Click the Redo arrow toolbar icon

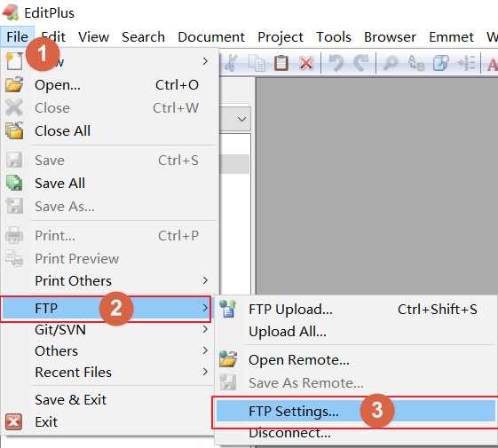(361, 63)
